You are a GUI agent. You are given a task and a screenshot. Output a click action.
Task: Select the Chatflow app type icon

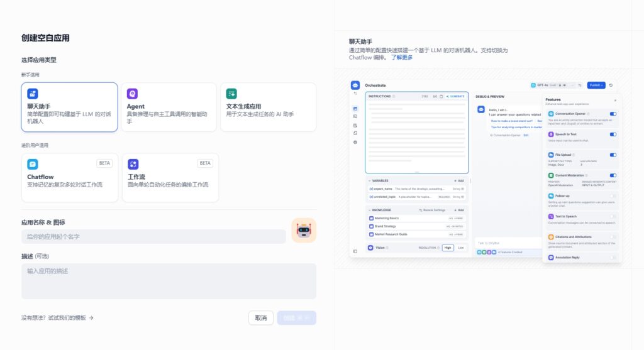[33, 164]
